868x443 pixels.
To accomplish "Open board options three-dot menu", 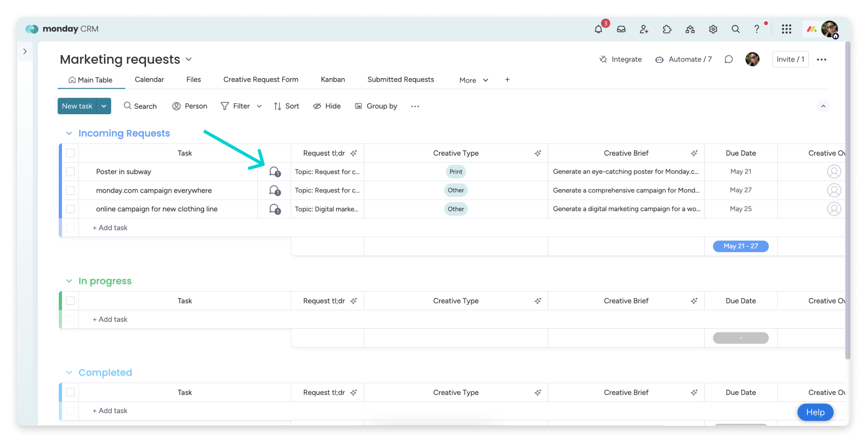I will click(x=821, y=60).
